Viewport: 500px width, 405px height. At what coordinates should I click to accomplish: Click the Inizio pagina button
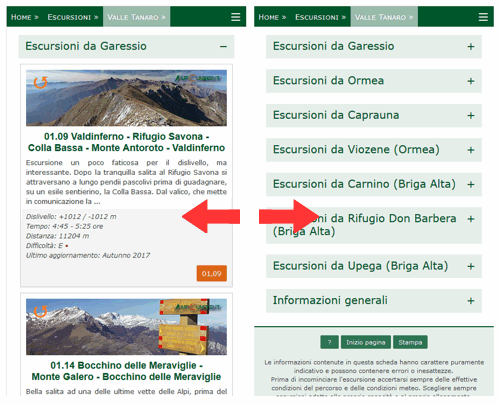click(366, 342)
